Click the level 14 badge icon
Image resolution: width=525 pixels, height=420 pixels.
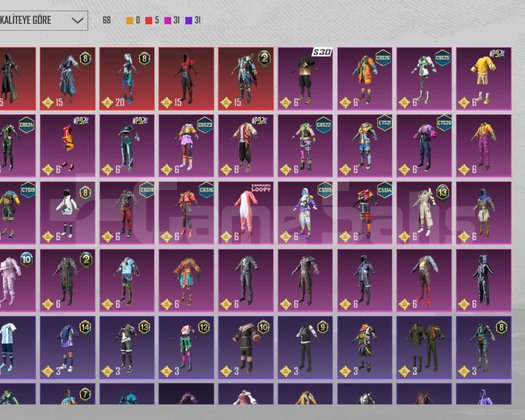coord(85,327)
